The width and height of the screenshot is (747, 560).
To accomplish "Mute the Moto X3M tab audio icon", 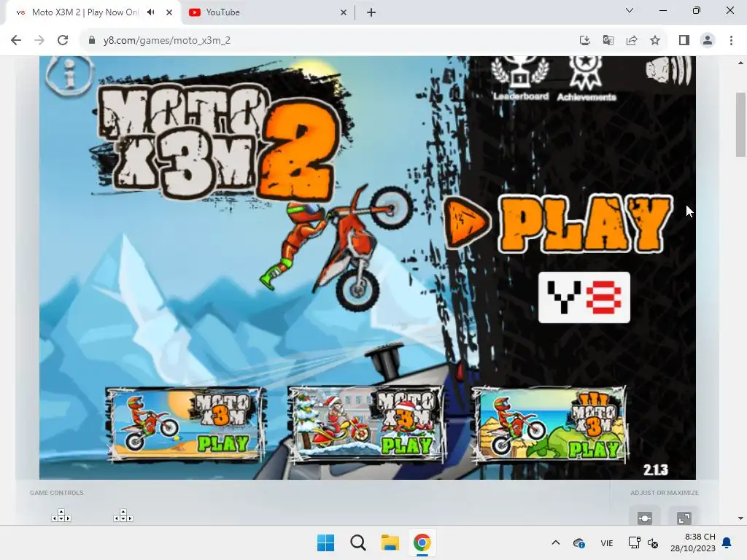I will (151, 12).
